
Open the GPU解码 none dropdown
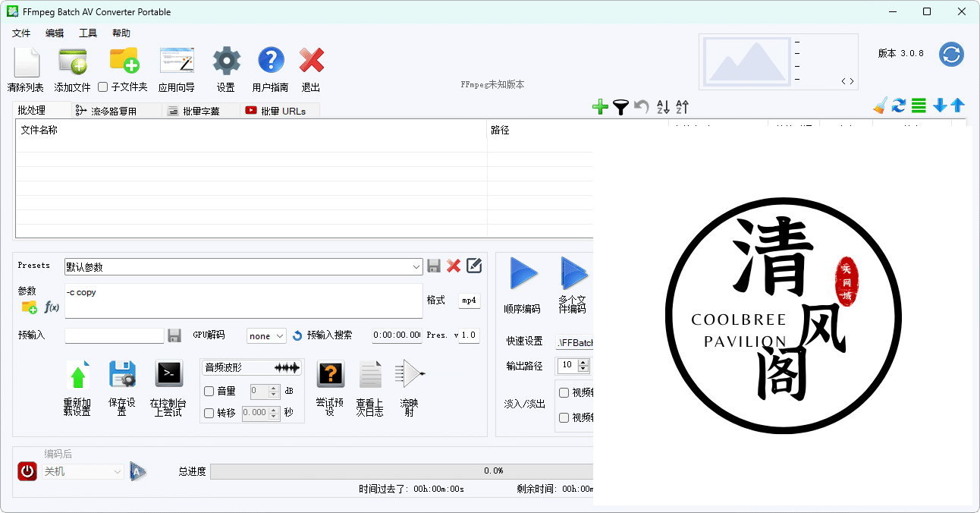266,335
